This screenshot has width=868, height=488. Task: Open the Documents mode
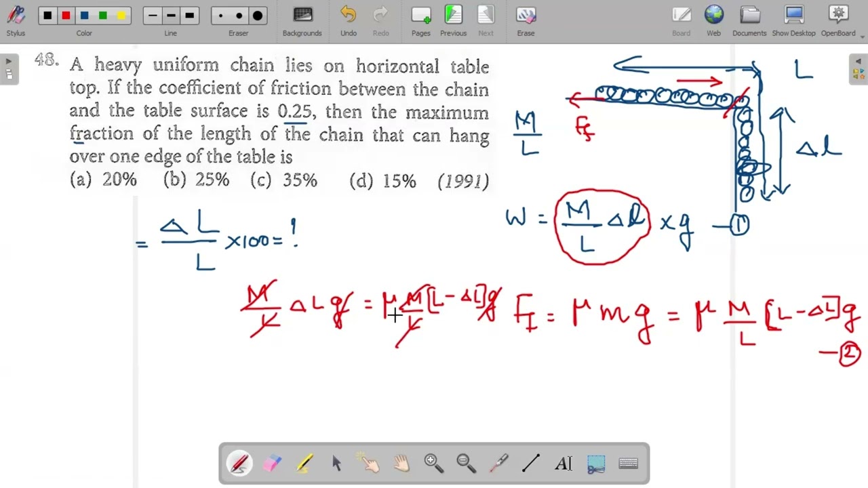(x=749, y=21)
